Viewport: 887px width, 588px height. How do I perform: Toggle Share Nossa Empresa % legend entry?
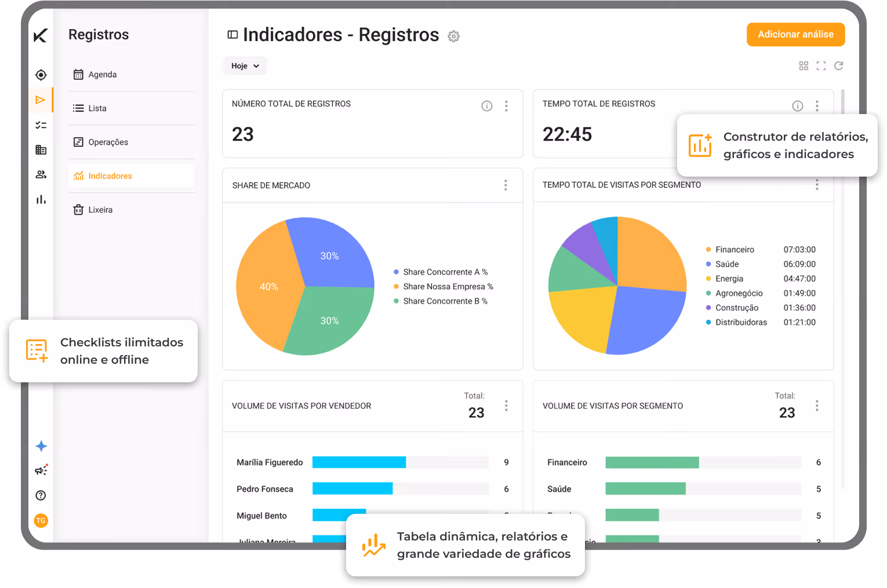click(444, 287)
